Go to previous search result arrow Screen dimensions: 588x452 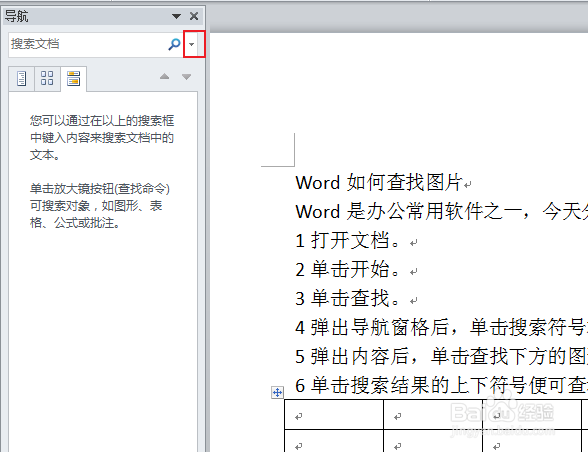click(x=164, y=77)
